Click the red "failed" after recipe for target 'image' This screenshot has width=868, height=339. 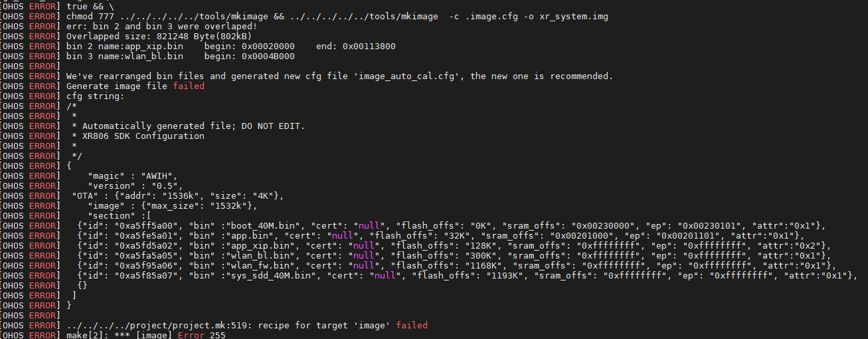(412, 326)
